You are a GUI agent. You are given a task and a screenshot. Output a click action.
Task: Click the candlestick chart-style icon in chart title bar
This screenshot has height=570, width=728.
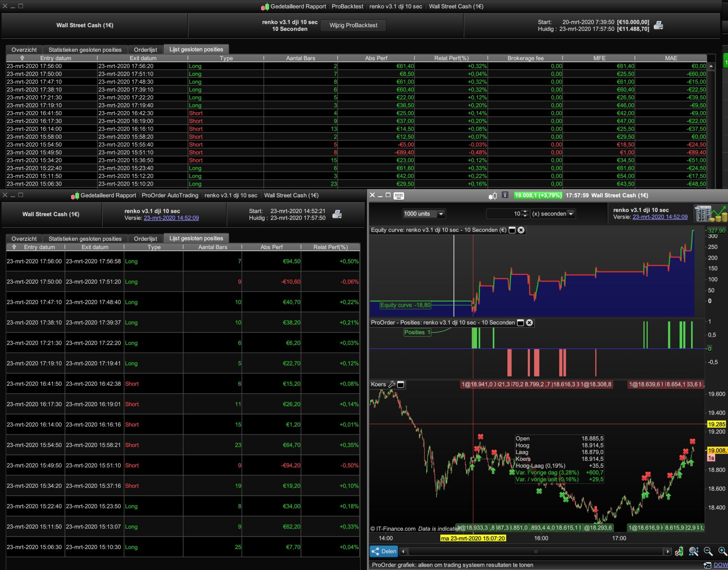[x=493, y=196]
